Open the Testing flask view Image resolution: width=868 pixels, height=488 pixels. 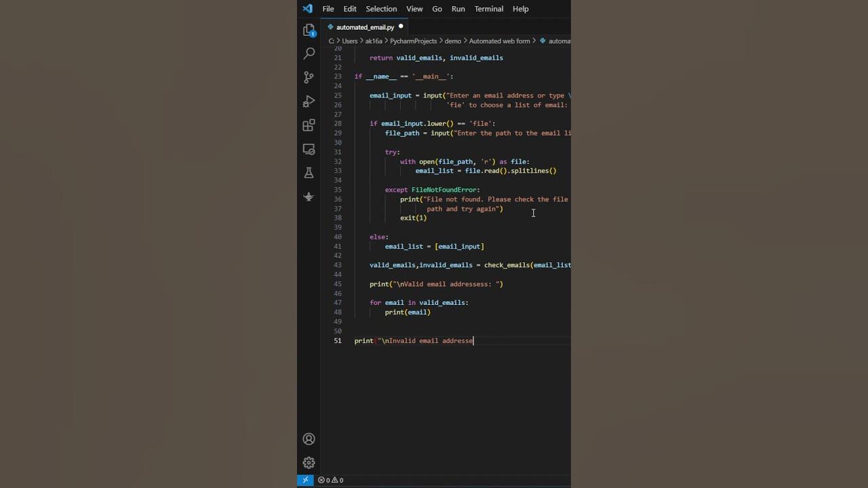[309, 173]
